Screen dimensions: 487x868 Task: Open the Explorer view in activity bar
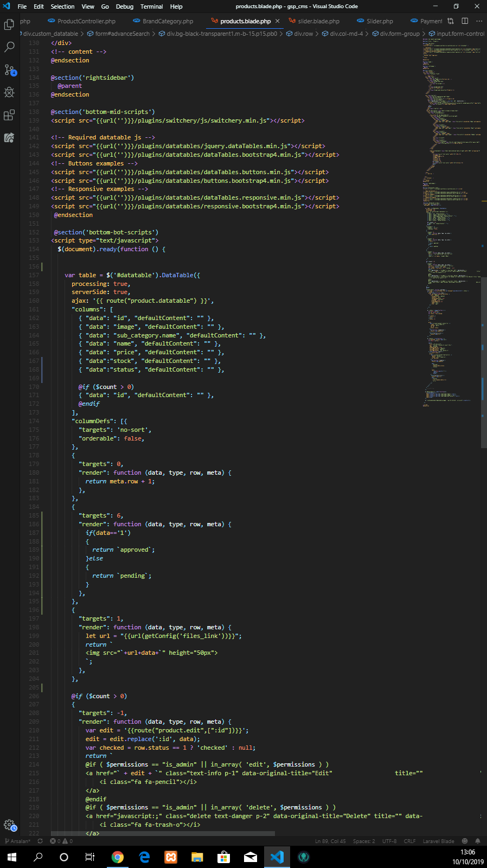[x=9, y=25]
